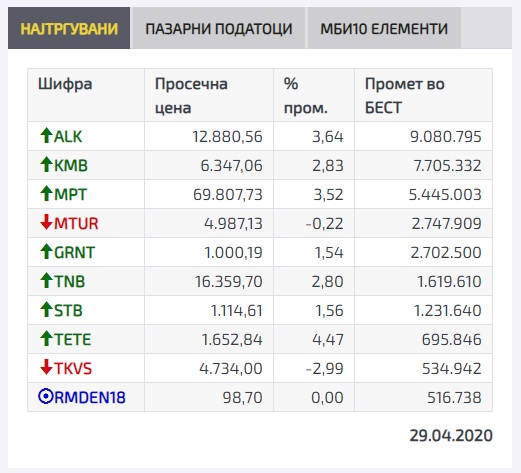Click the Шифра column header
521x473 pixels.
point(65,84)
